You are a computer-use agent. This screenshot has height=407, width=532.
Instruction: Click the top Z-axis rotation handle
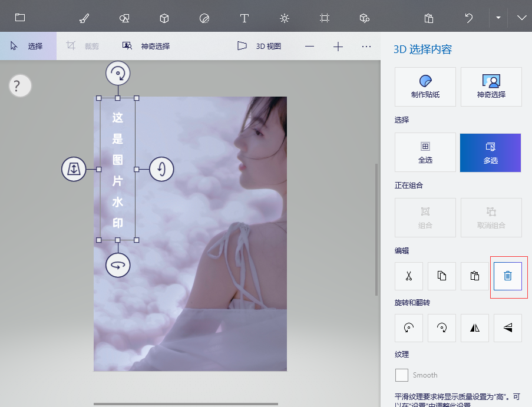[x=118, y=73]
